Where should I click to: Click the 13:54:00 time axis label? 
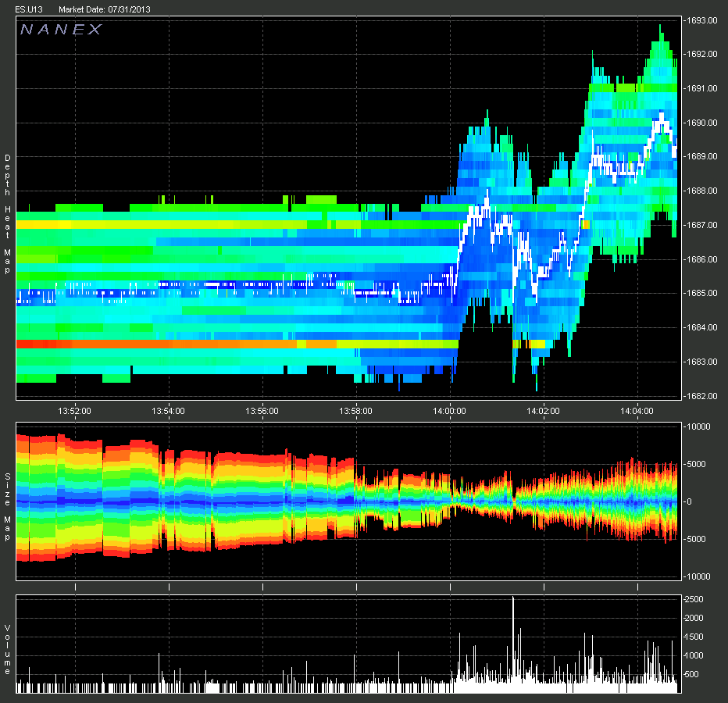(168, 411)
